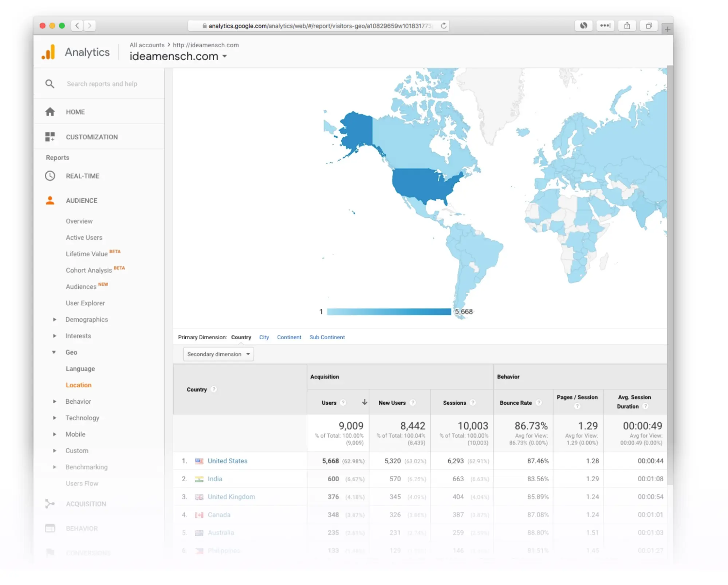Click the map legend gradient bar

(389, 312)
